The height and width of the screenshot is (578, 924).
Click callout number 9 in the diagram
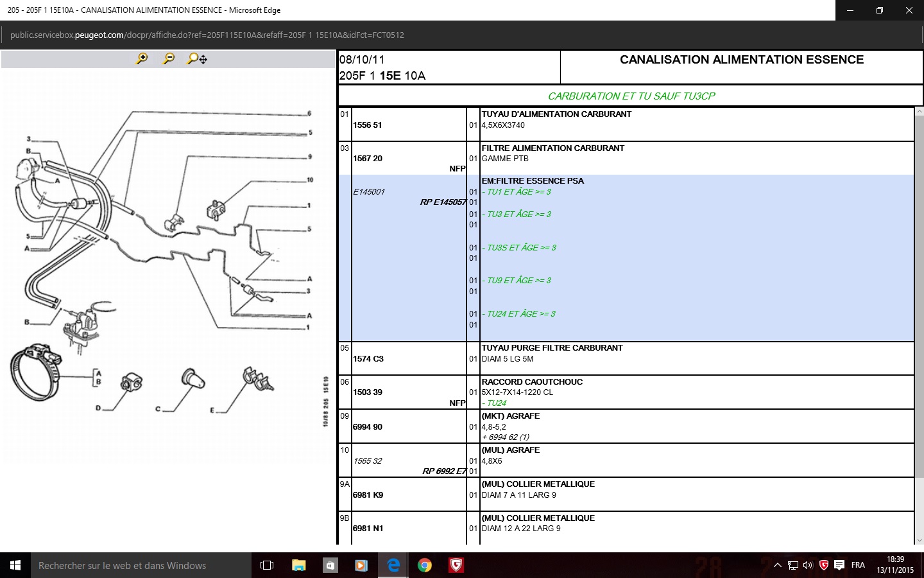310,157
